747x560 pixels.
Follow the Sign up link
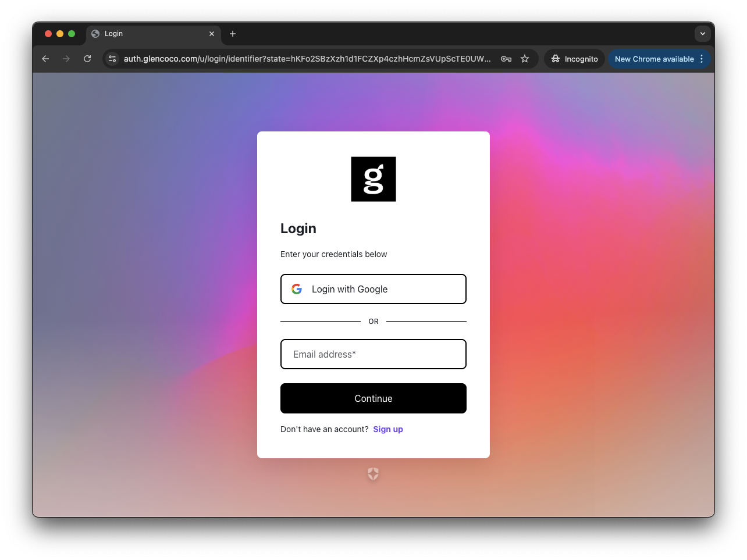[388, 429]
